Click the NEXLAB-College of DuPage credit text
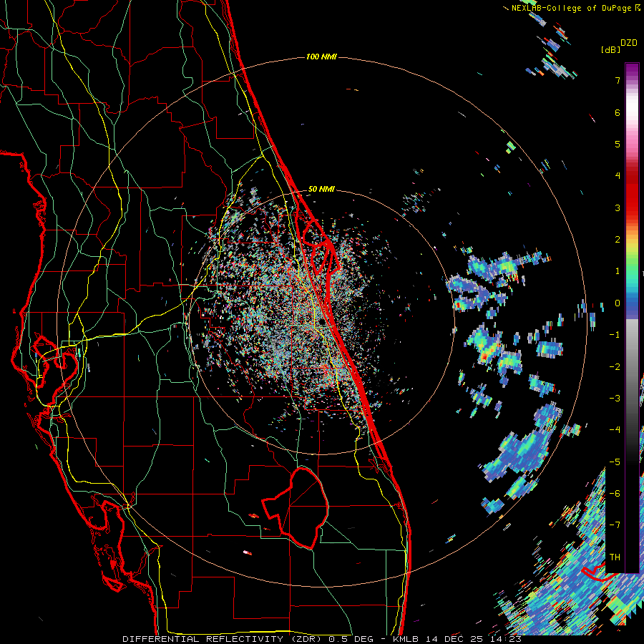 [x=571, y=8]
